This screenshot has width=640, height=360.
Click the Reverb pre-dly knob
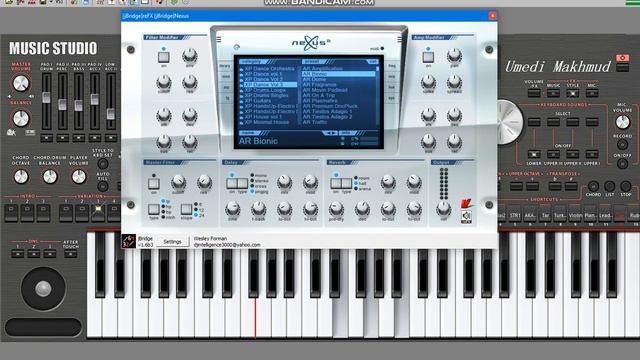point(336,209)
